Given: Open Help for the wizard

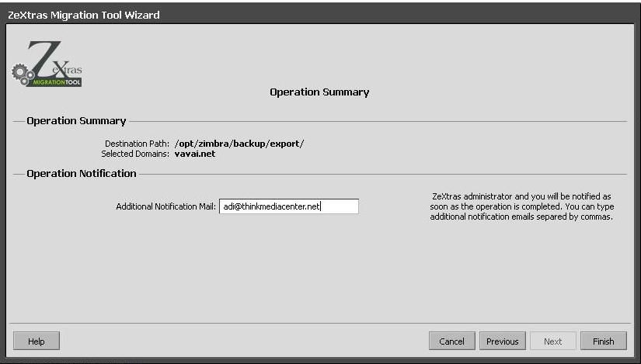Looking at the screenshot, I should pos(37,341).
